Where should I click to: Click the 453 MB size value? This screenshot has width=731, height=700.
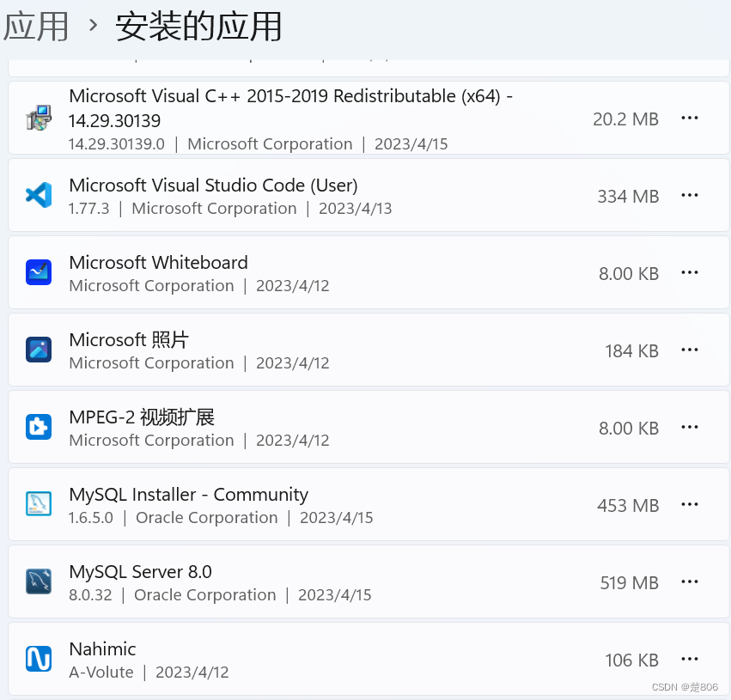click(628, 506)
